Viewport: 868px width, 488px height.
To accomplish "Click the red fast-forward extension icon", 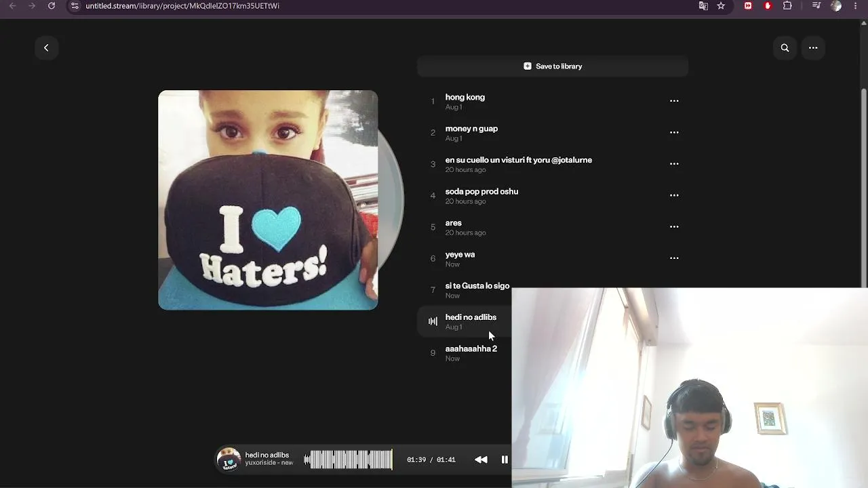I will coord(748,5).
